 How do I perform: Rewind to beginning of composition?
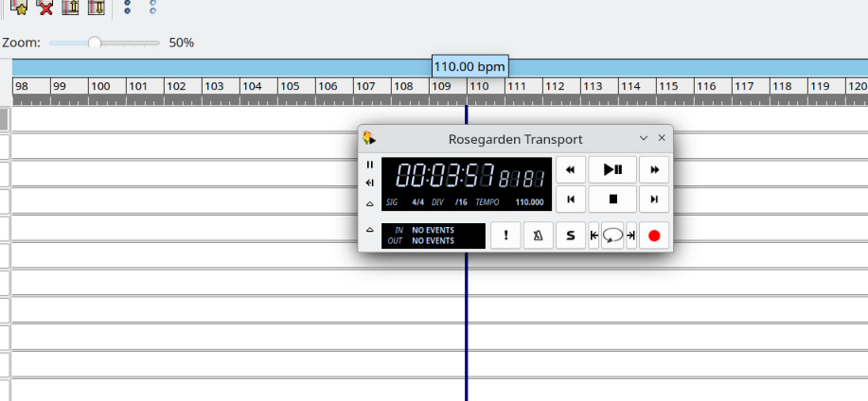tap(570, 200)
